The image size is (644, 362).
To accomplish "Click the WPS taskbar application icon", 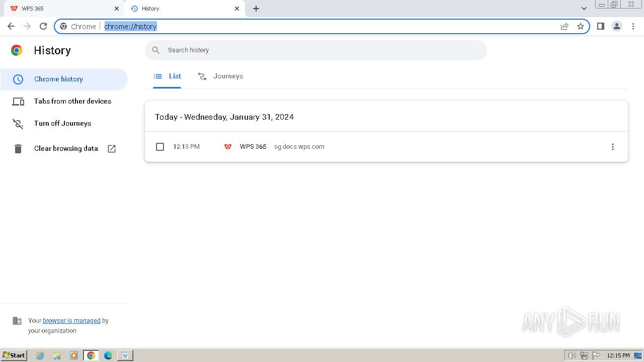I will pos(125,355).
